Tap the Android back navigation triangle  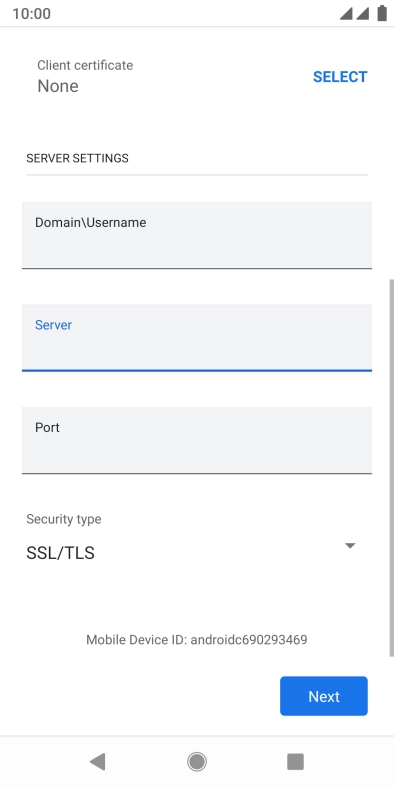[x=97, y=762]
